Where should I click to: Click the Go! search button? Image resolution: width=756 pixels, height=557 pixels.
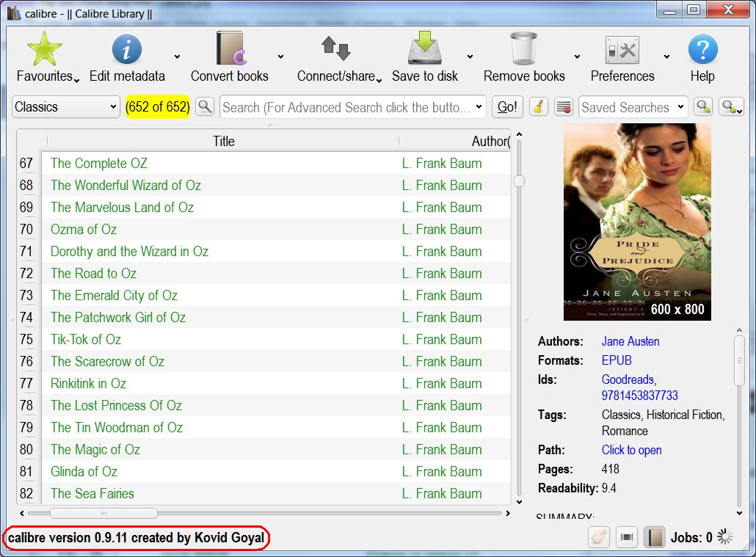pyautogui.click(x=507, y=106)
